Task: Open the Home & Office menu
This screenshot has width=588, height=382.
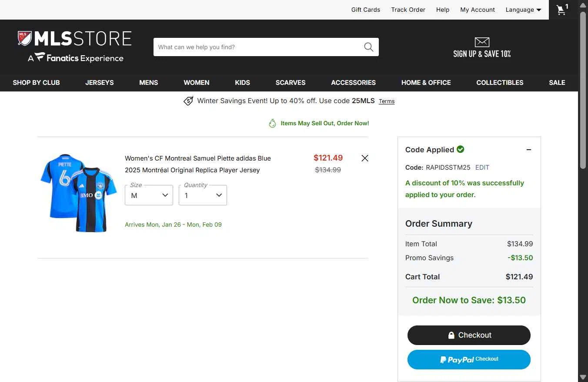Action: coord(426,83)
